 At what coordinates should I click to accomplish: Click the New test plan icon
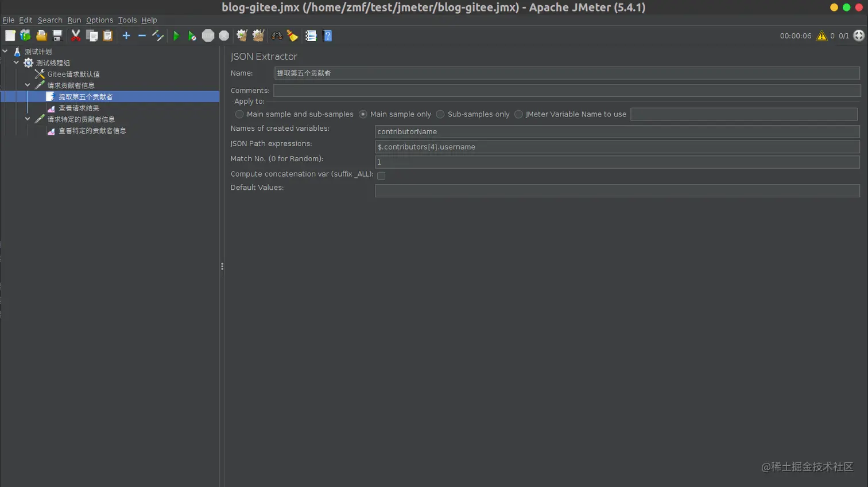10,36
